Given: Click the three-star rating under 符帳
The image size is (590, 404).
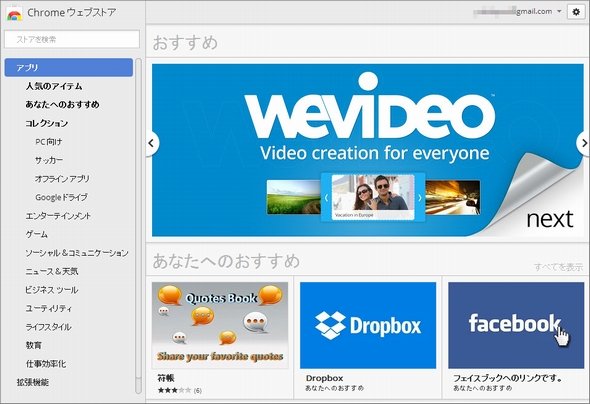Looking at the screenshot, I should click(x=175, y=390).
